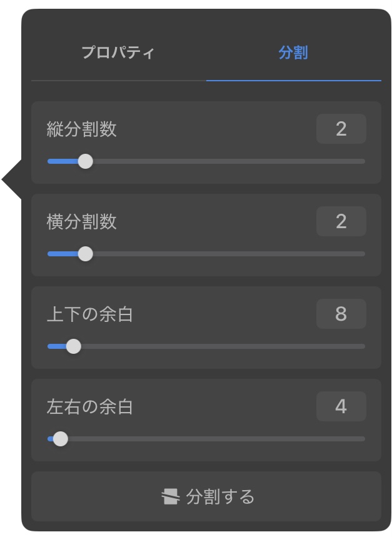Focus the 左右の余白 value field showing 4
392x537 pixels.
341,406
